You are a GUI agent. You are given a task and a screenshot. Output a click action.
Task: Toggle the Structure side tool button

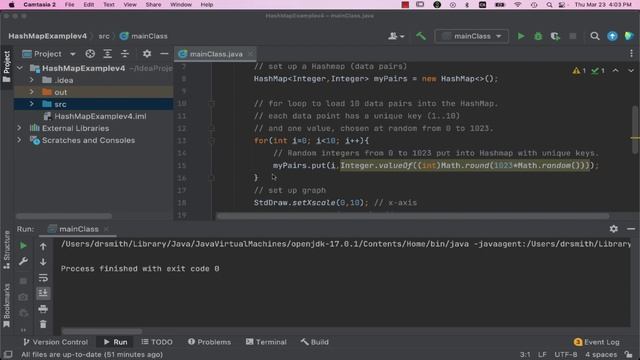tap(7, 250)
